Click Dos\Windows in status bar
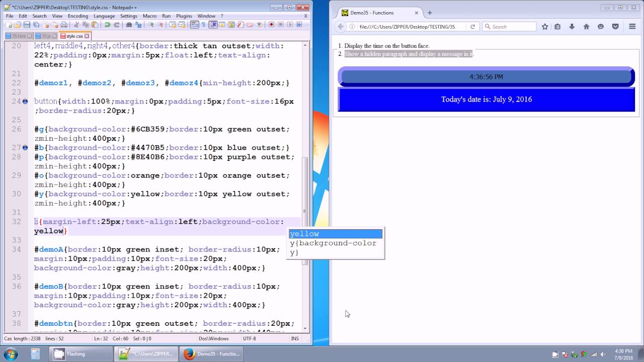The image size is (644, 362). click(x=213, y=339)
